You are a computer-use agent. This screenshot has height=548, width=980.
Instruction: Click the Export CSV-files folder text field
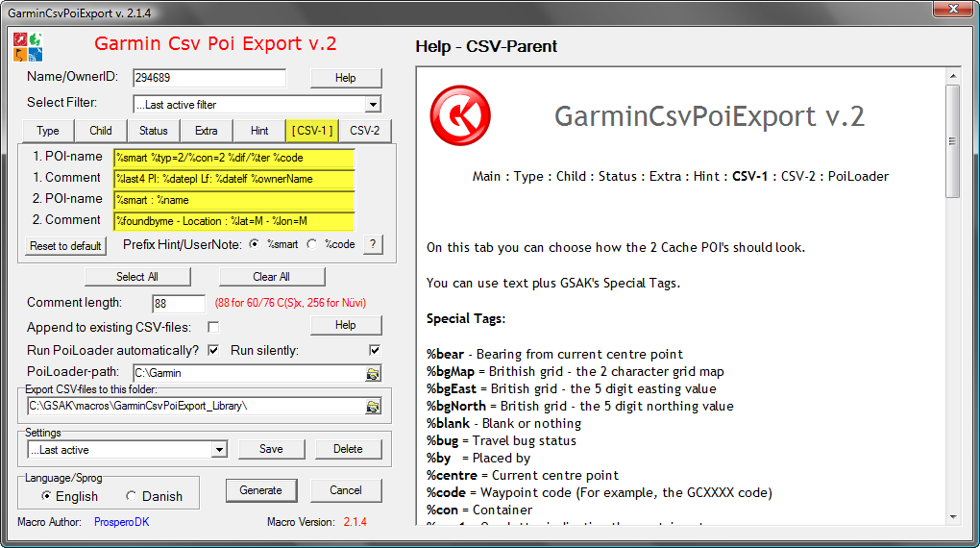coord(196,406)
